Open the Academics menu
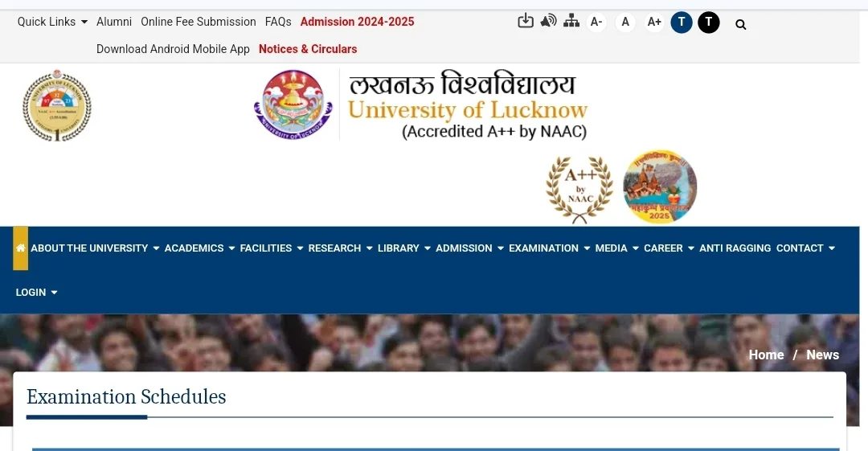 [x=199, y=248]
